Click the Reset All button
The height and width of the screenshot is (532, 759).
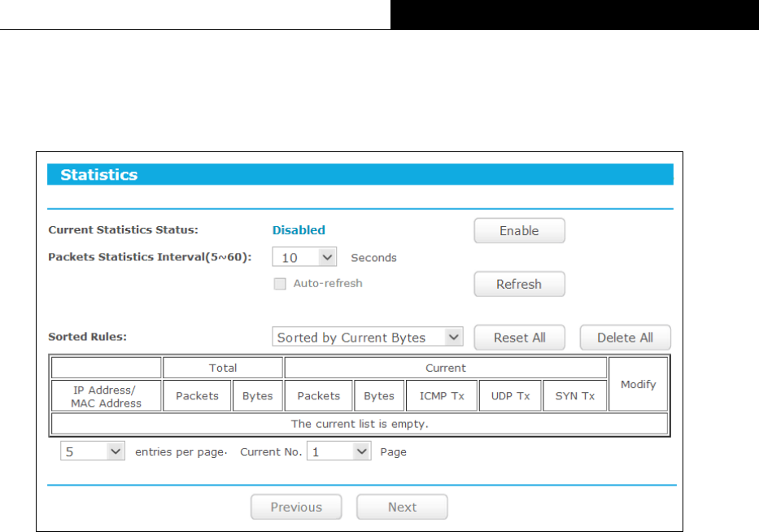(519, 338)
